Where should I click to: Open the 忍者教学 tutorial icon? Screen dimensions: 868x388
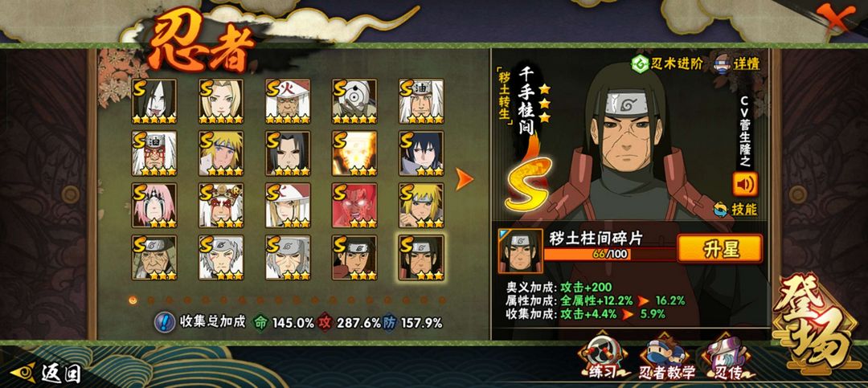[666, 358]
